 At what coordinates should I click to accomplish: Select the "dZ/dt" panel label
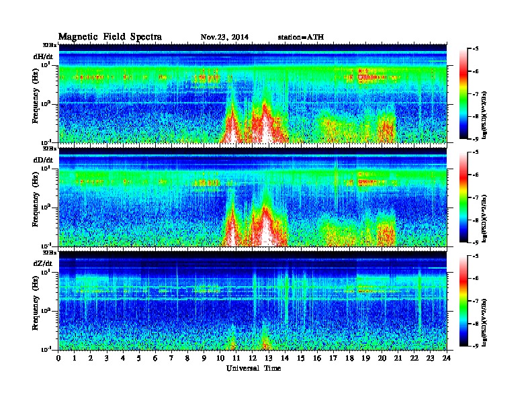pos(43,263)
